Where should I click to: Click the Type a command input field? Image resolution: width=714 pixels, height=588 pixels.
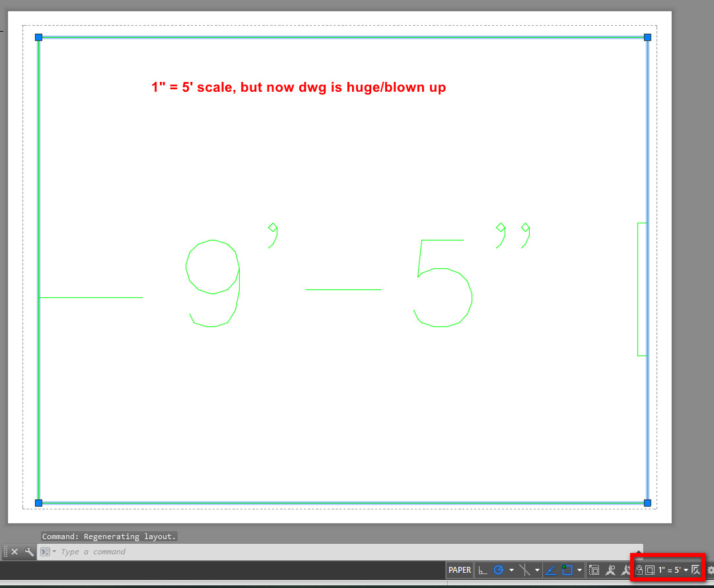coord(132,551)
